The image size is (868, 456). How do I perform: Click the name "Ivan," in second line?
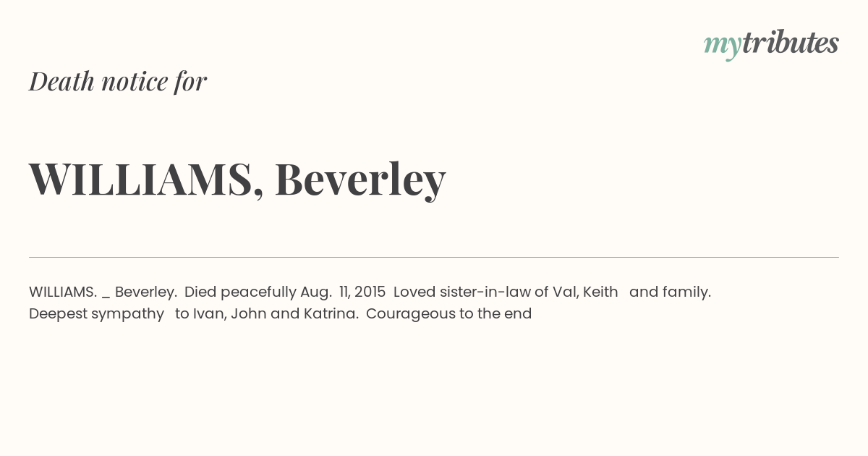tap(210, 314)
